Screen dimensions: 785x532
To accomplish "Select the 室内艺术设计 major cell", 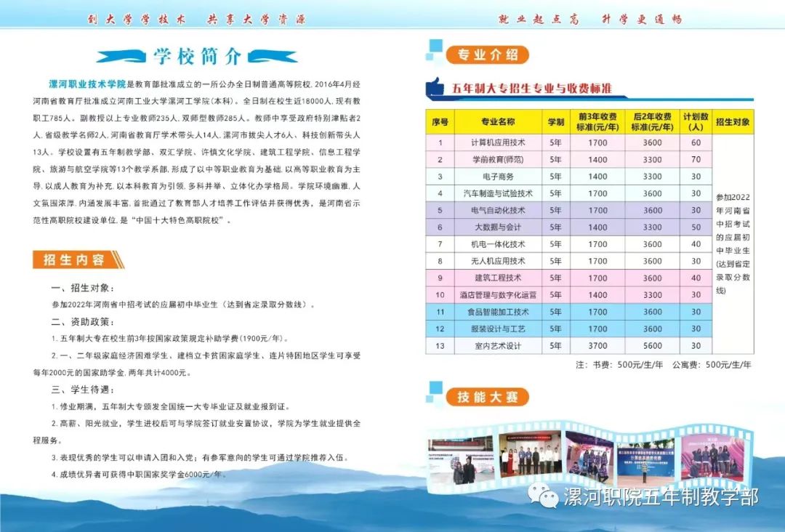I will 498,346.
